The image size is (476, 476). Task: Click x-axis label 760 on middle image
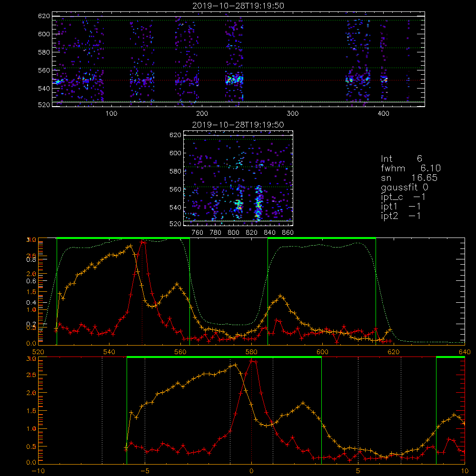click(x=198, y=233)
